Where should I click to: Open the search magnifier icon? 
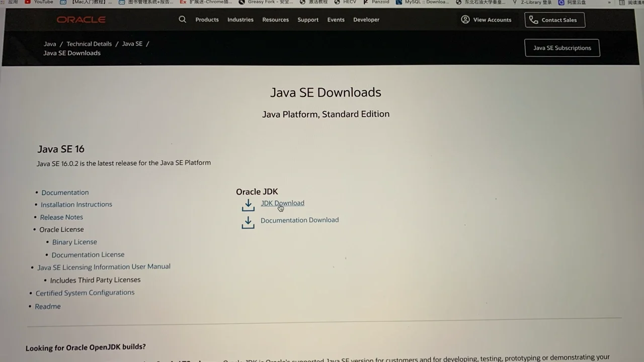[182, 19]
